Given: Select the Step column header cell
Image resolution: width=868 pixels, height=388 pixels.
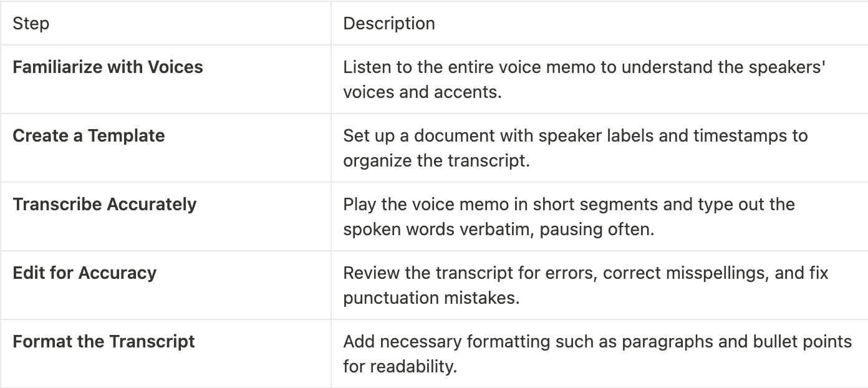Looking at the screenshot, I should coord(165,23).
